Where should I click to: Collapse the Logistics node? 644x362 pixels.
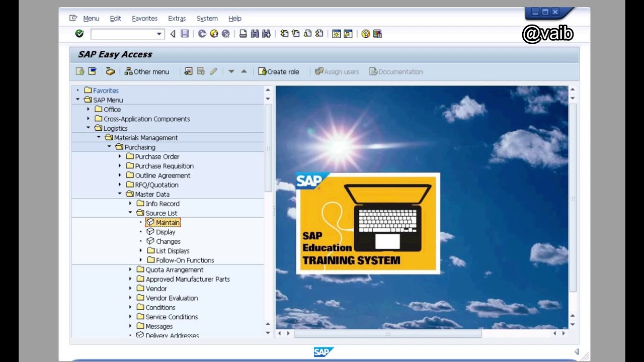pyautogui.click(x=88, y=128)
